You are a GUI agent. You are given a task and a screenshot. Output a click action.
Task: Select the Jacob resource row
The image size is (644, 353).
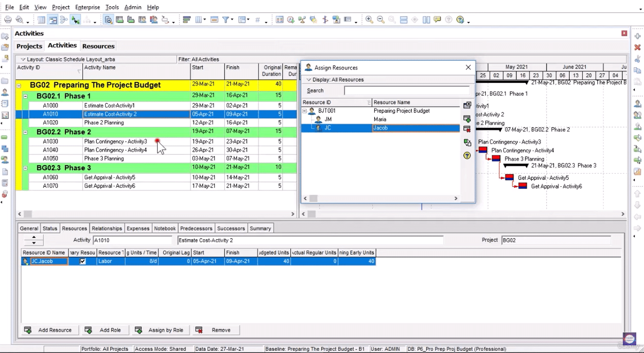[x=380, y=128]
